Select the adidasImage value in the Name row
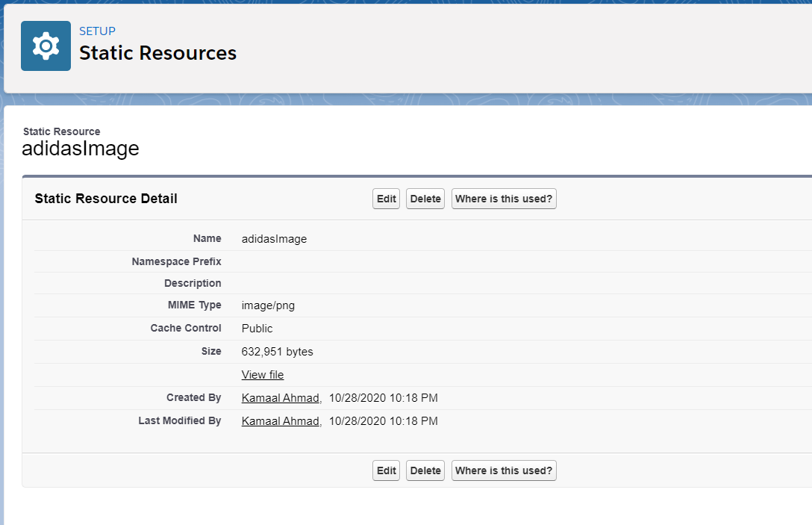The height and width of the screenshot is (525, 812). [x=274, y=239]
